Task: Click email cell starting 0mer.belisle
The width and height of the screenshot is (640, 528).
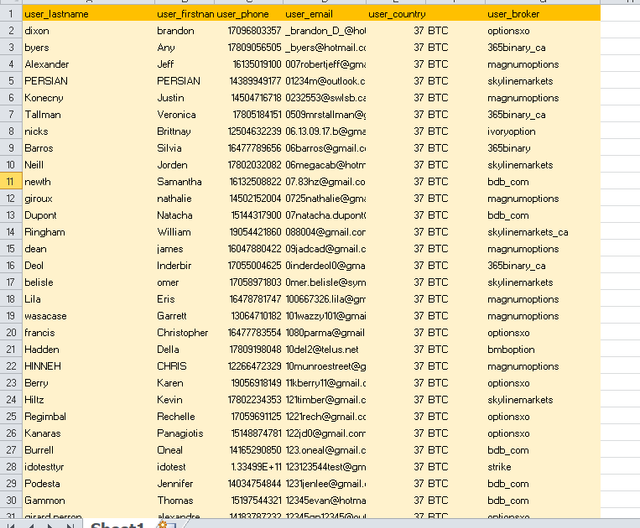Action: pyautogui.click(x=325, y=282)
